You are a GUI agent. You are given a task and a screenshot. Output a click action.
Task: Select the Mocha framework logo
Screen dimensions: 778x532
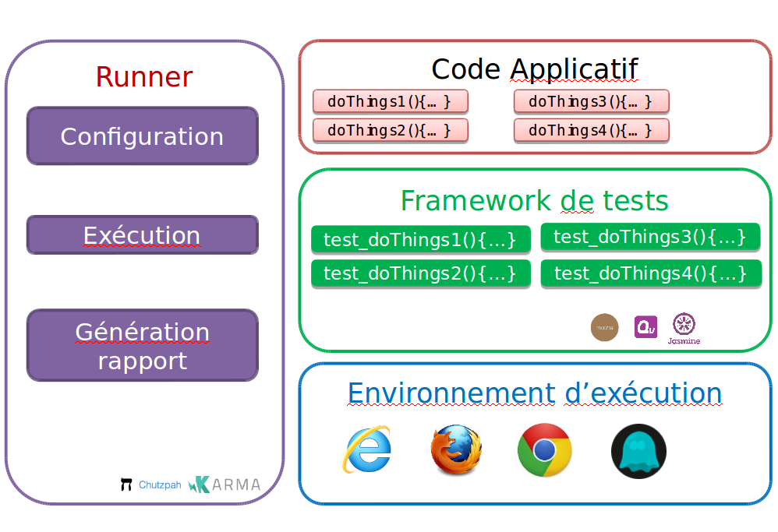(x=604, y=327)
